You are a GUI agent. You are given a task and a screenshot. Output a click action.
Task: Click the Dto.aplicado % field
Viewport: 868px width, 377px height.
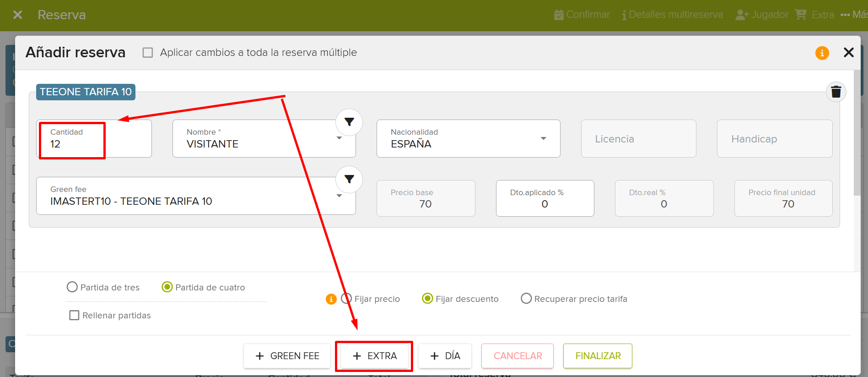(545, 203)
